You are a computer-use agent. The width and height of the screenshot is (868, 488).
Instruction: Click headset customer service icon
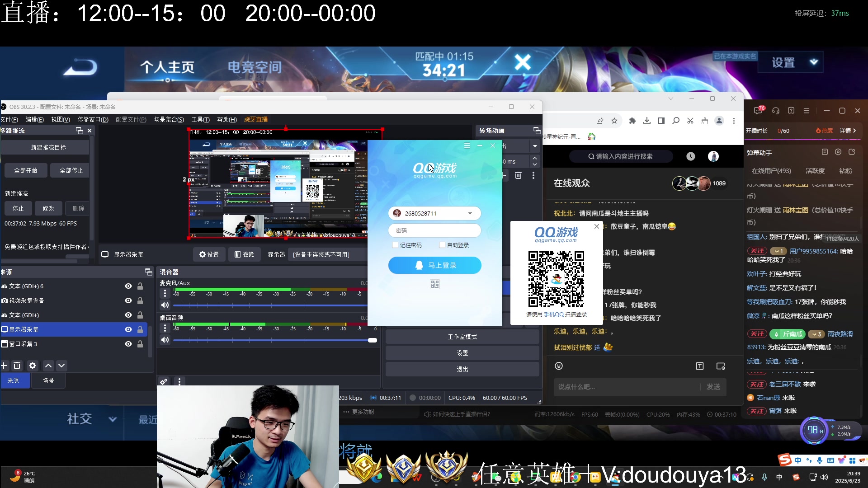[x=776, y=111]
